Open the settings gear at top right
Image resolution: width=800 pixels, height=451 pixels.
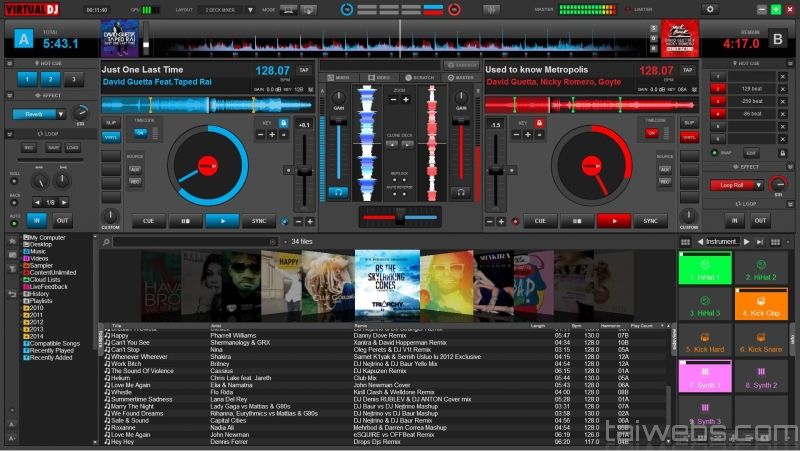click(x=709, y=9)
